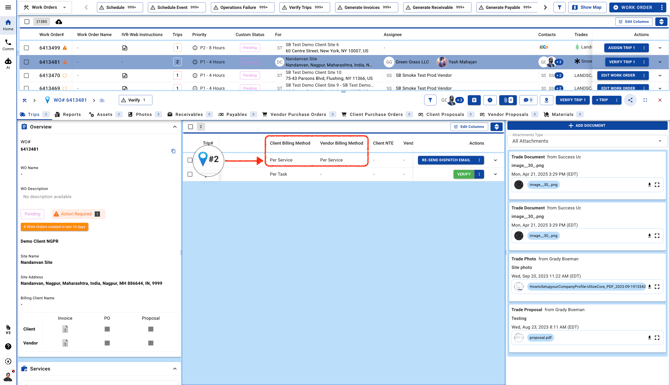Click the notes clipboard icon in detail toolbar
This screenshot has height=385, width=670.
474,100
